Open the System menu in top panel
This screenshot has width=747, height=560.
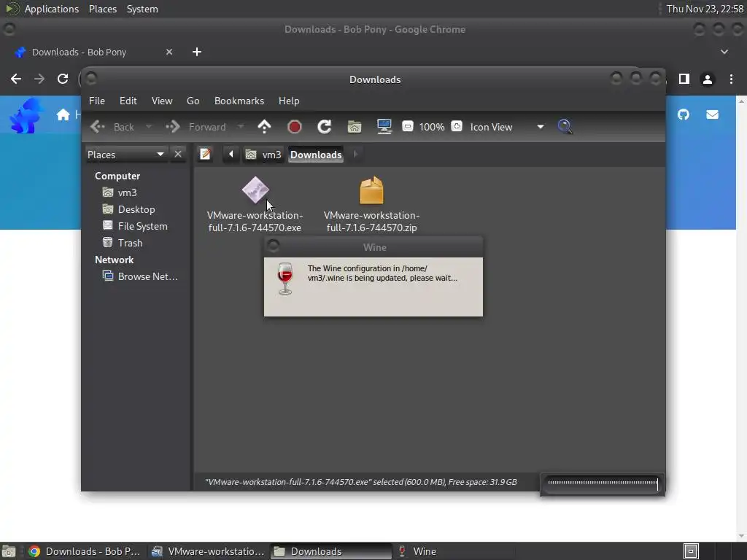142,9
